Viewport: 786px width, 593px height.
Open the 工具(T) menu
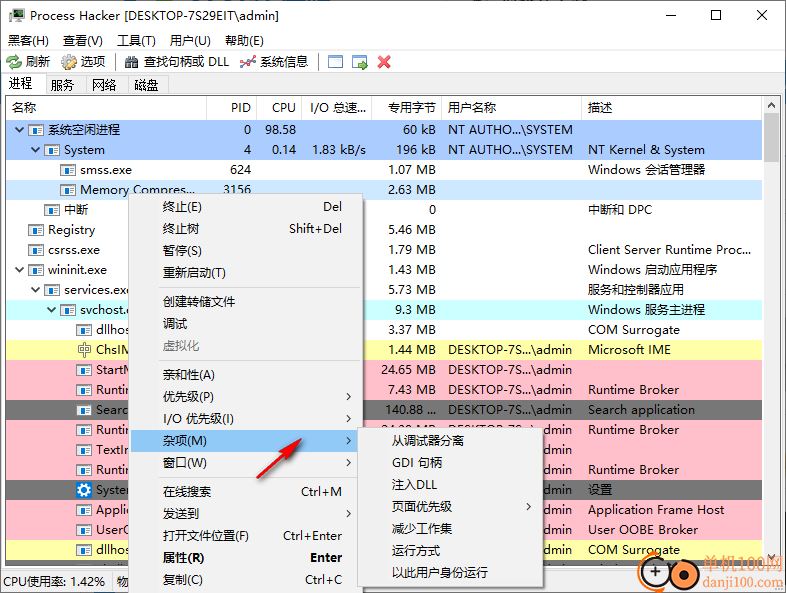[x=136, y=41]
